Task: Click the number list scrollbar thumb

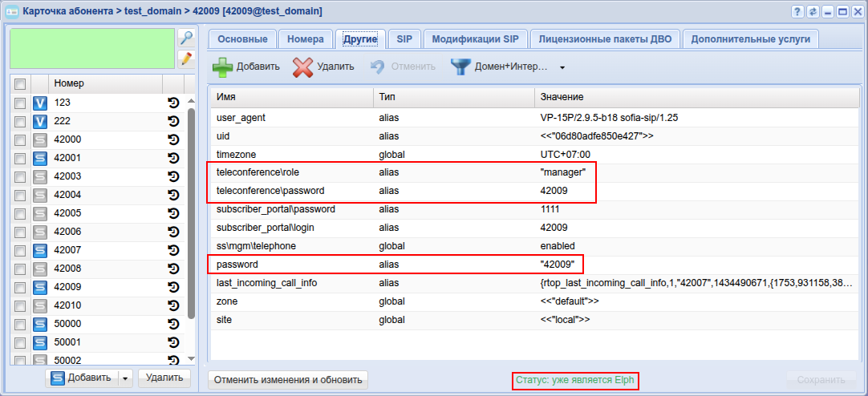Action: (x=191, y=213)
